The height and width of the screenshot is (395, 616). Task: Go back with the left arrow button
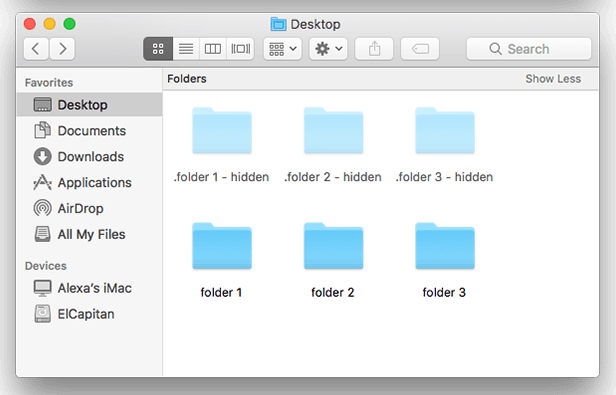click(36, 49)
